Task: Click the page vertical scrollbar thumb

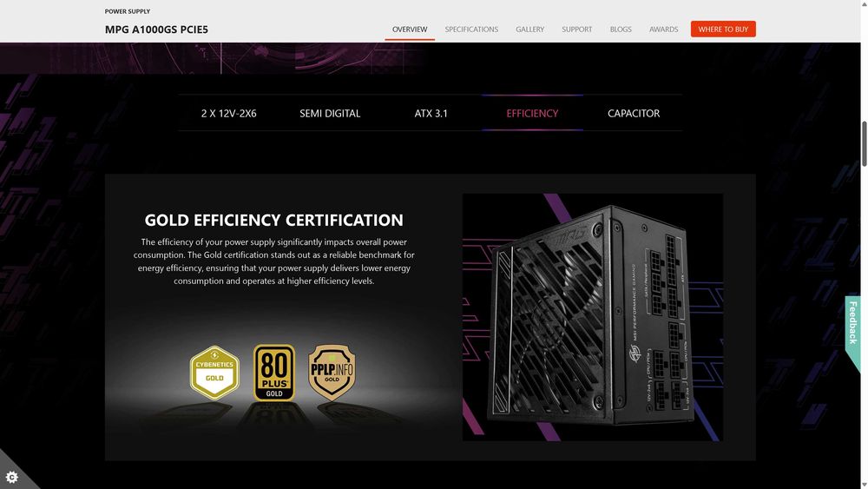Action: pyautogui.click(x=865, y=143)
